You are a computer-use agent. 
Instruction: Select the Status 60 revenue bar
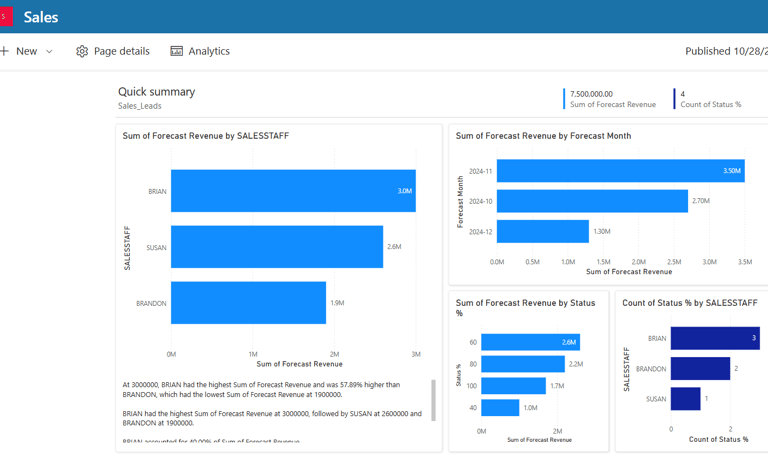(x=530, y=342)
